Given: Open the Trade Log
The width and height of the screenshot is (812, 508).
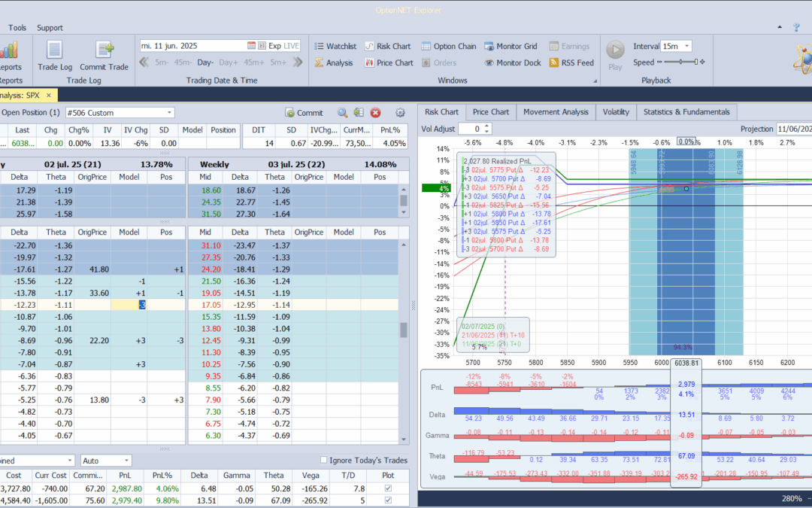Looking at the screenshot, I should tap(54, 56).
